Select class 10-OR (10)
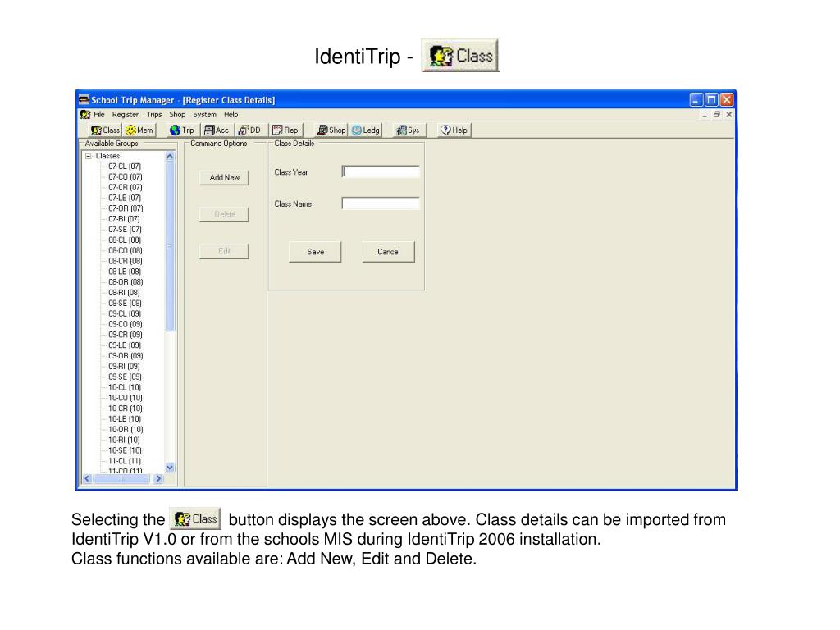Viewport: 840px width, 630px height. [126, 430]
